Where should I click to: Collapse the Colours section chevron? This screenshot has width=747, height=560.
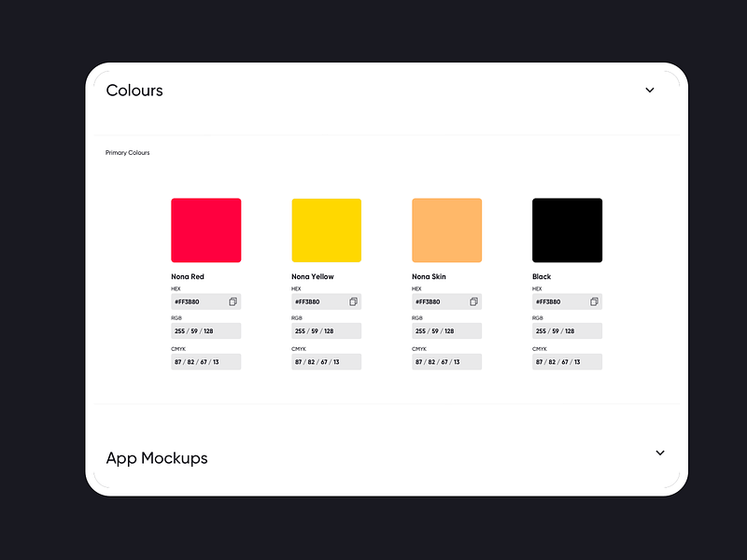(x=650, y=90)
